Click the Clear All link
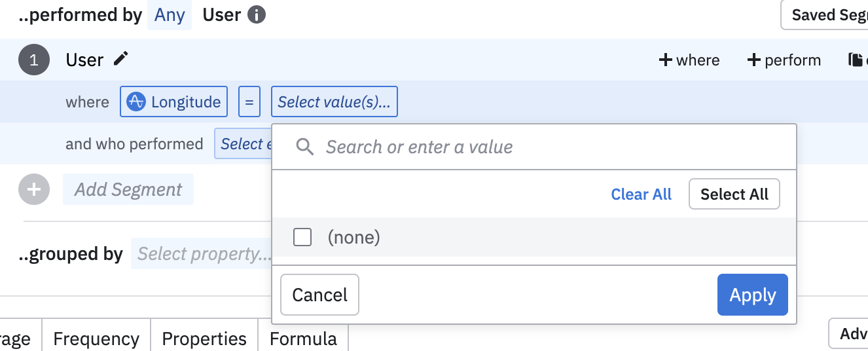 [x=641, y=194]
